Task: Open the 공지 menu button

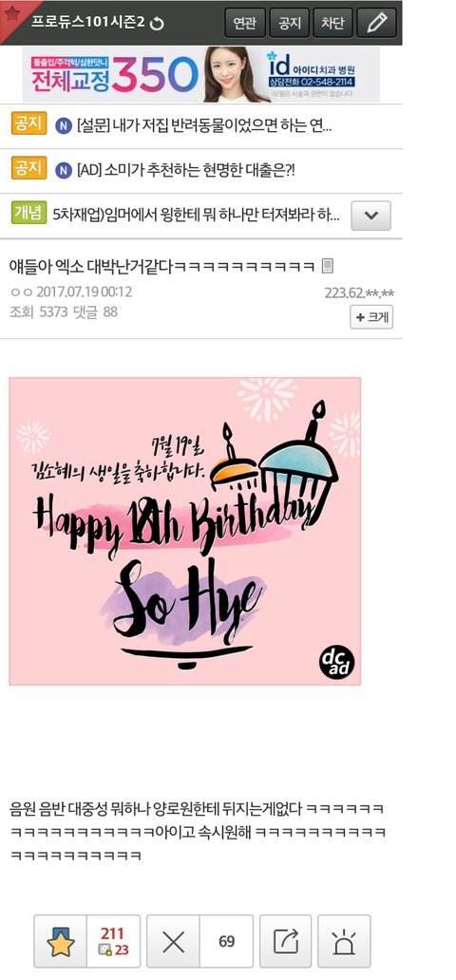Action: (x=289, y=23)
